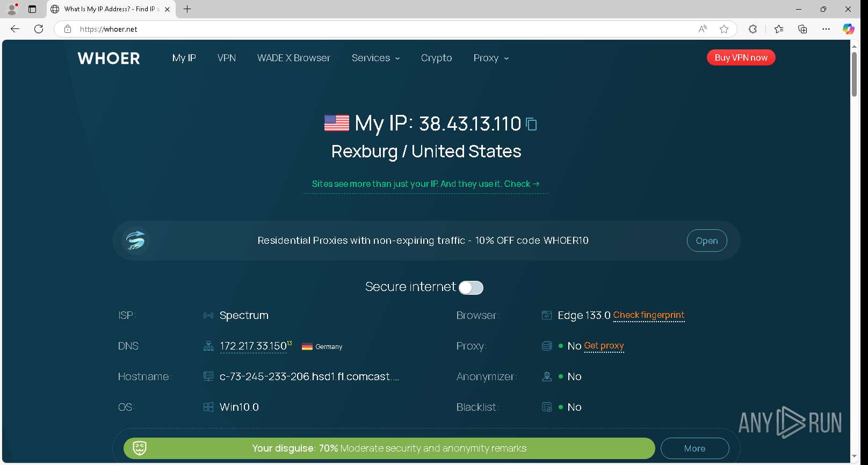Image resolution: width=868 pixels, height=465 pixels.
Task: Open the VPN nav item
Action: click(226, 58)
